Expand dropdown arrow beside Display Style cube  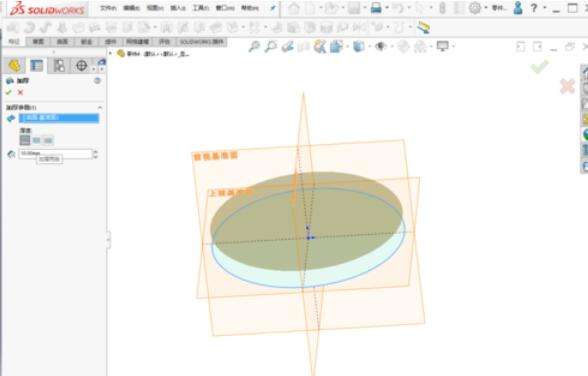coord(369,46)
